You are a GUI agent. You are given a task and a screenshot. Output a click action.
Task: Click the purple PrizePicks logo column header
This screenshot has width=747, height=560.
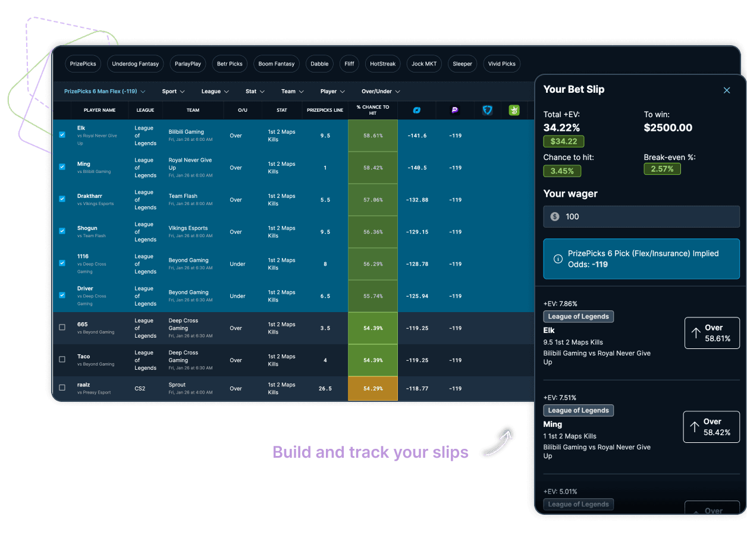[x=455, y=110]
